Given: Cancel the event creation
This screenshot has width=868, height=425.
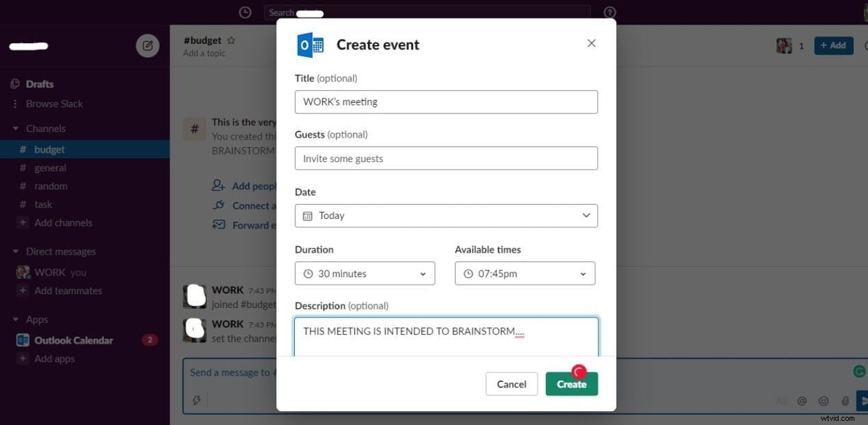Looking at the screenshot, I should coord(511,384).
